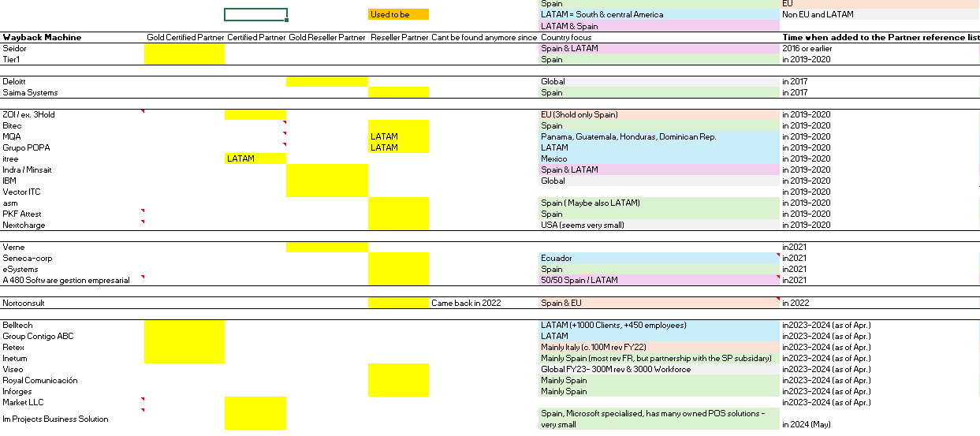Select the 'eSystems' partner cell
Viewport: 980px width, 436px height.
point(73,269)
